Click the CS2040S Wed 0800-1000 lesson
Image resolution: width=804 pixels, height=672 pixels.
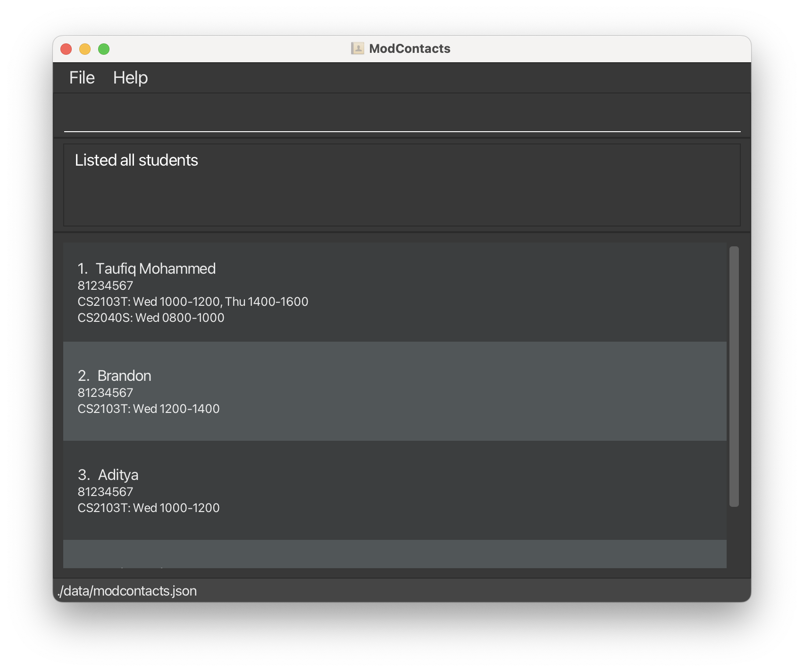click(151, 318)
